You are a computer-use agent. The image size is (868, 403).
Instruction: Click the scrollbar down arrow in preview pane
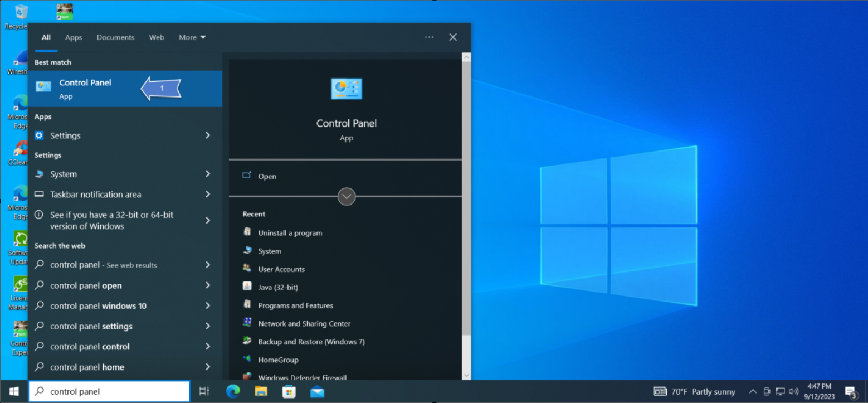pos(467,376)
